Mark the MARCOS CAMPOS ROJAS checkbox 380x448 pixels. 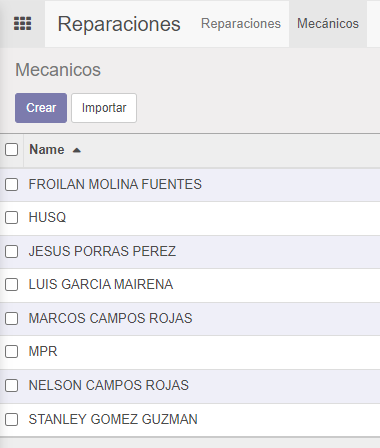point(12,318)
